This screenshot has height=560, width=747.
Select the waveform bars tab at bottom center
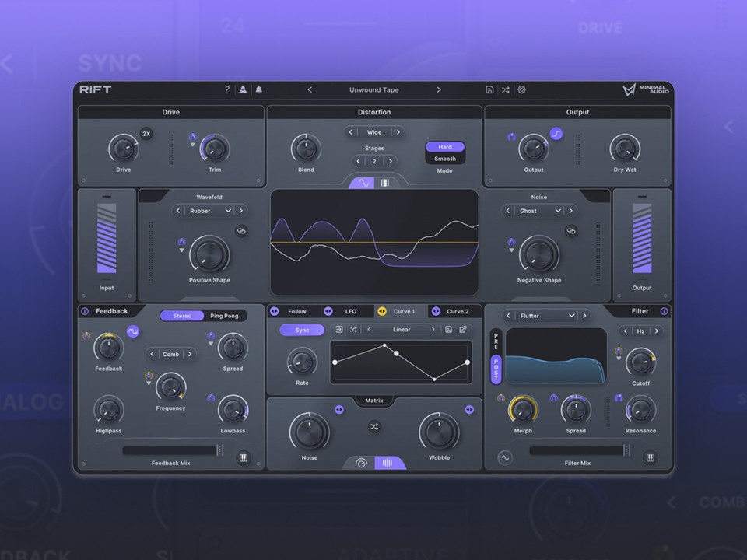click(x=388, y=463)
